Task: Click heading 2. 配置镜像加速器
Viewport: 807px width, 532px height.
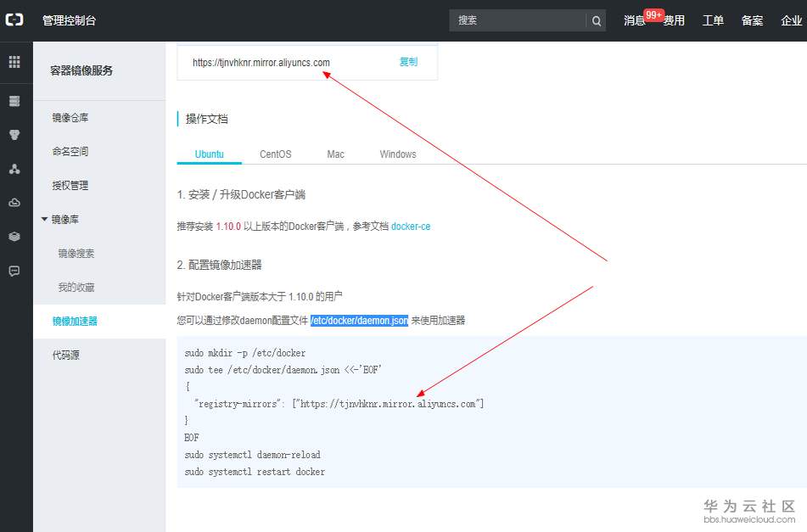Action: click(x=219, y=265)
